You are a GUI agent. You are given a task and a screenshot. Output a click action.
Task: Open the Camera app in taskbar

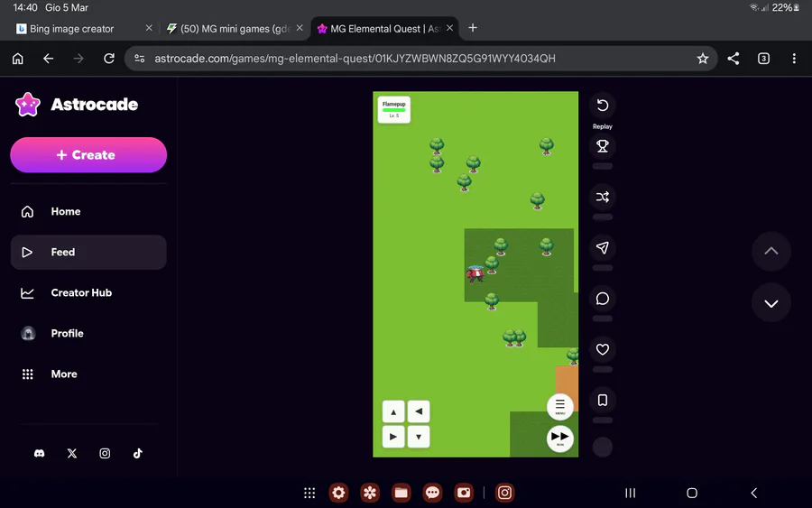464,493
